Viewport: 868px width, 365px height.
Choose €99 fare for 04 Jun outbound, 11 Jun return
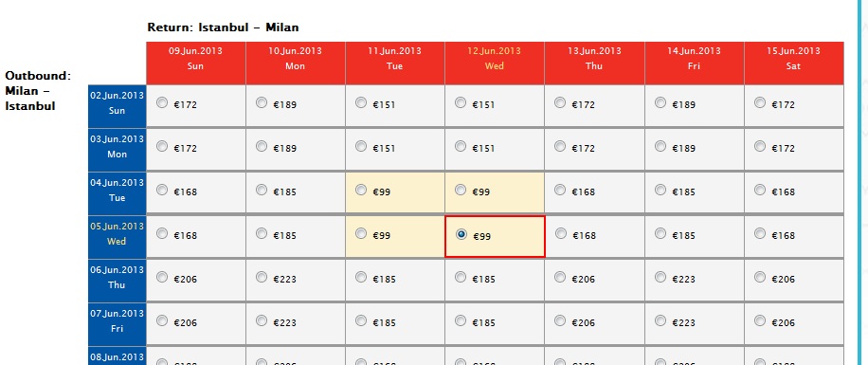click(361, 190)
